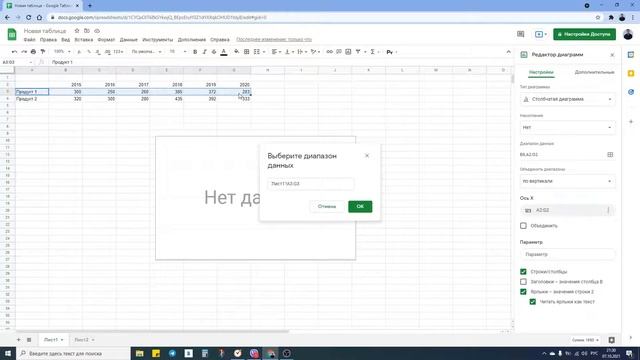640x360 pixels.
Task: Click the insert comment toolbar icon
Action: [x=339, y=52]
